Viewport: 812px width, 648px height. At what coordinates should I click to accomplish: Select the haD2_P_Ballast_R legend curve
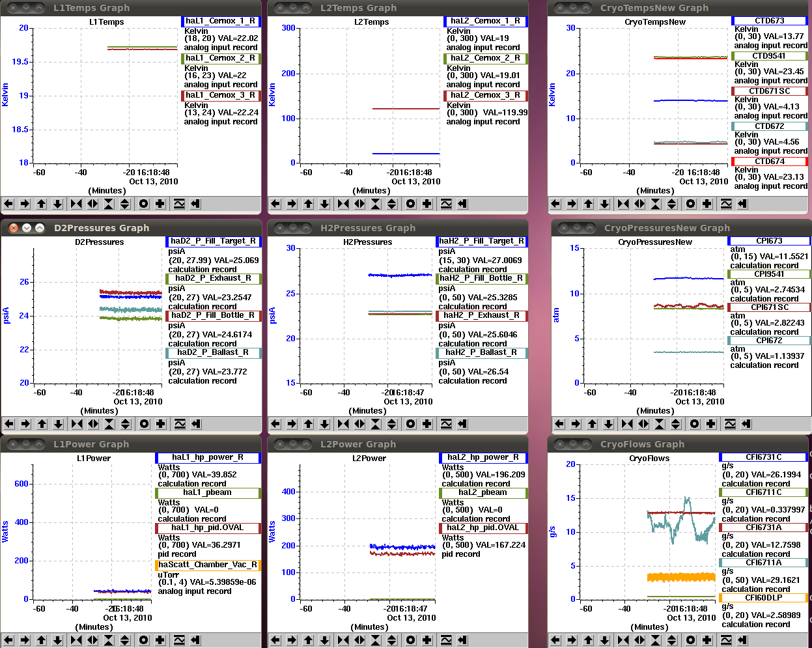coord(213,353)
